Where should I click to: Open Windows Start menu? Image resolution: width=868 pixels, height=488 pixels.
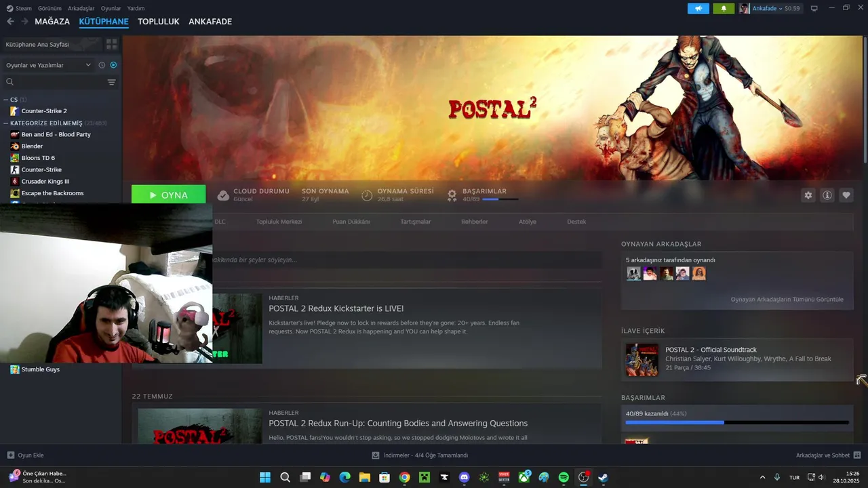[265, 477]
